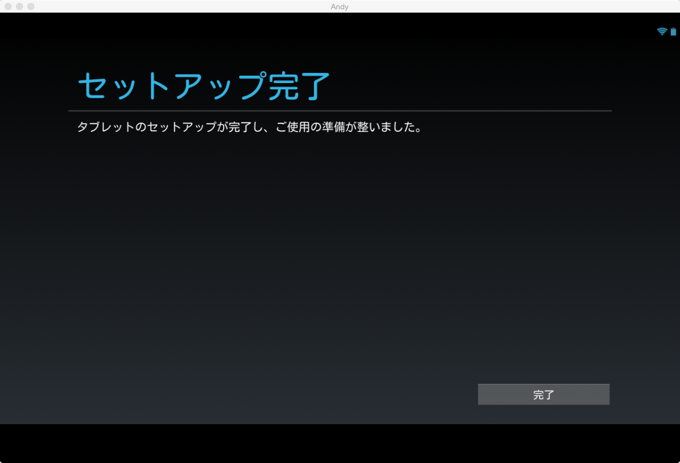Click the empty dark center of setup screen
Screen dimensions: 680x463
(x=340, y=260)
